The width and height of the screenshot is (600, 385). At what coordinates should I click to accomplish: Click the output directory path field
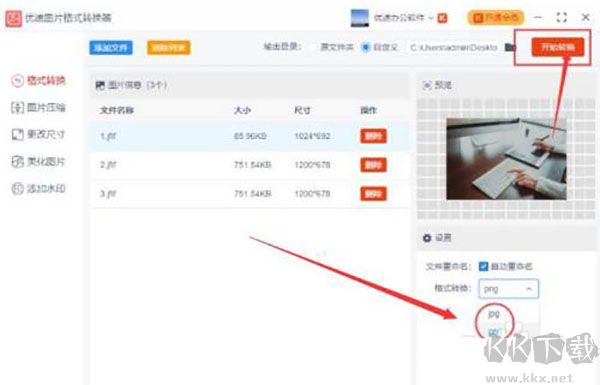click(x=454, y=47)
